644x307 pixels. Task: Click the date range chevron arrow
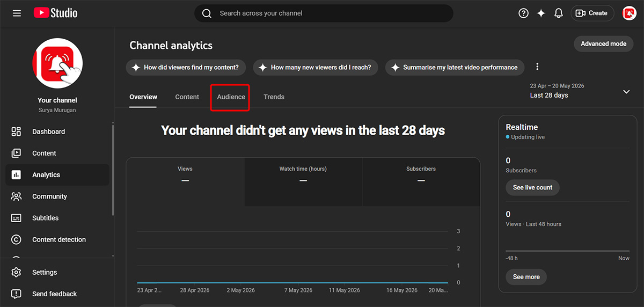(x=626, y=92)
